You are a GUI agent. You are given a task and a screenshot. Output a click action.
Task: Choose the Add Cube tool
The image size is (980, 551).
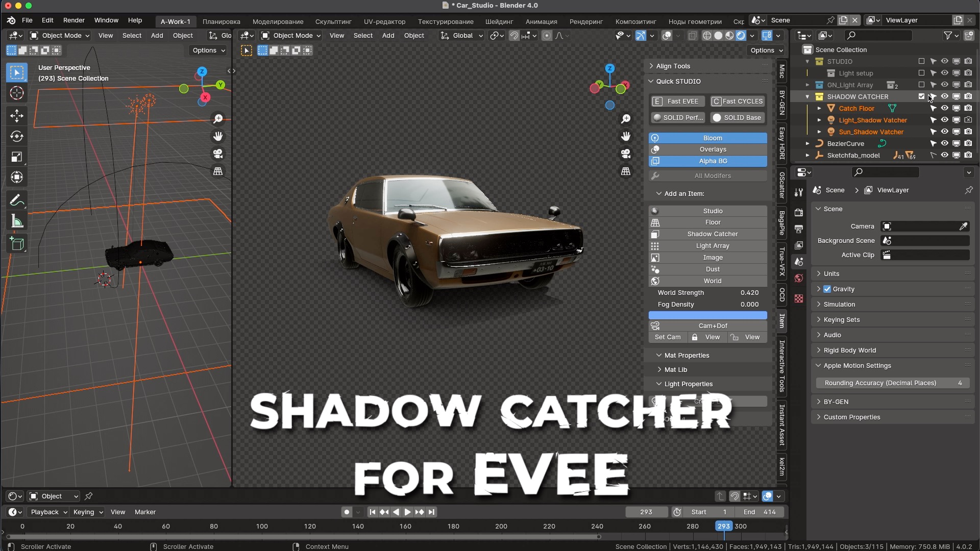click(17, 244)
